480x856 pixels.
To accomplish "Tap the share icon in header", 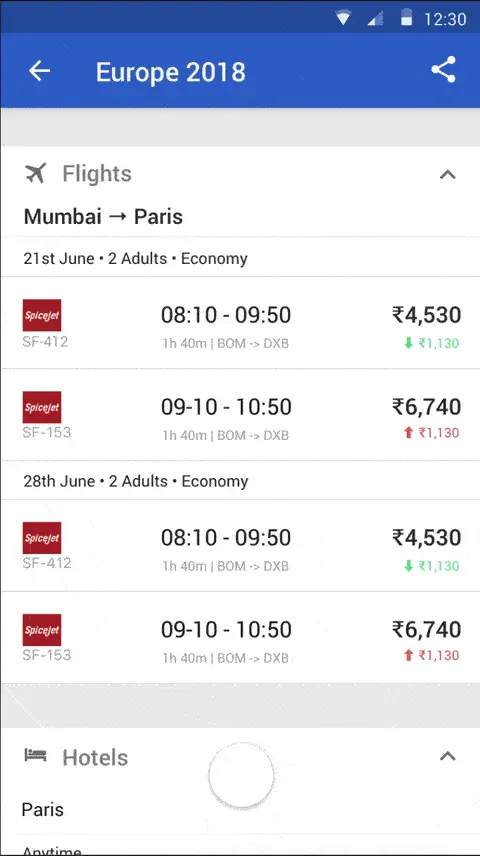I will click(x=443, y=70).
